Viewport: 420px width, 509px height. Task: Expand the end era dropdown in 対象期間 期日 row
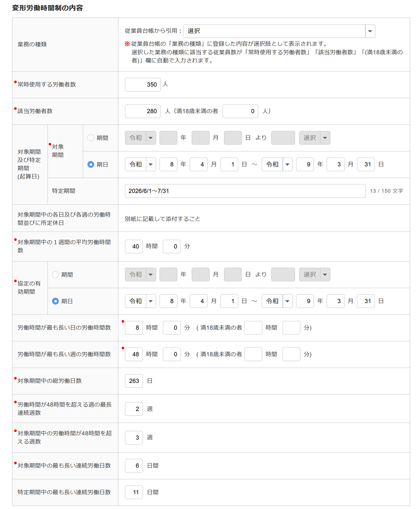[277, 165]
